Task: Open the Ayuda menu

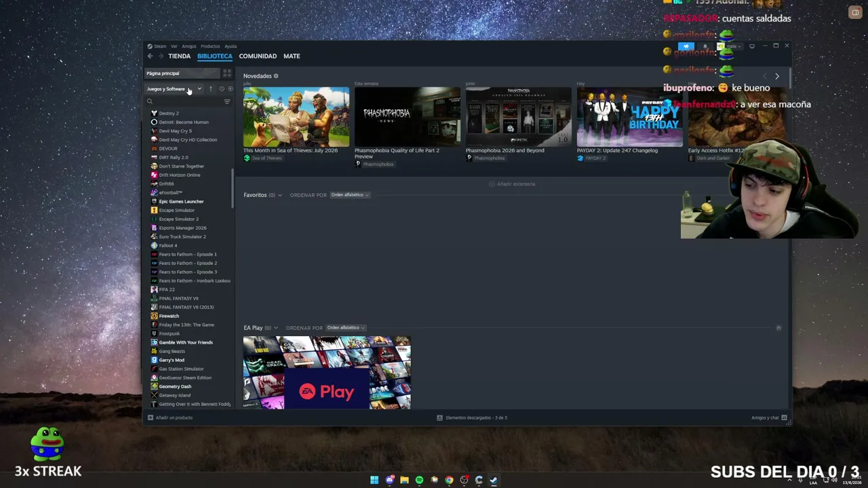Action: 231,46
